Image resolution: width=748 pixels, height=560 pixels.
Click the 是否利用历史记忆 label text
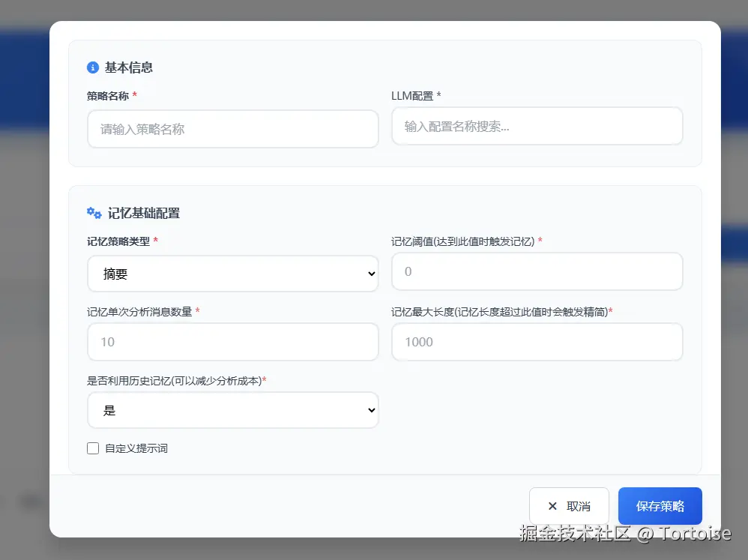[x=174, y=381]
